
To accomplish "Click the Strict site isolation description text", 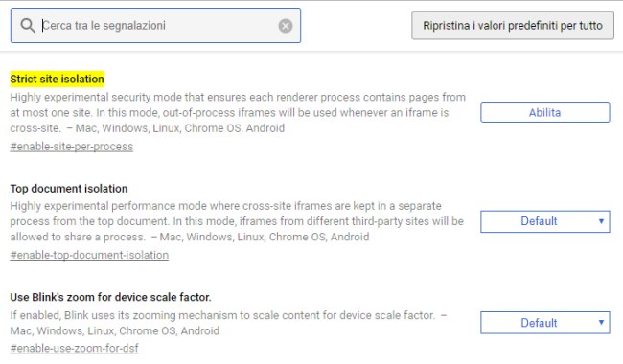I will coord(238,113).
